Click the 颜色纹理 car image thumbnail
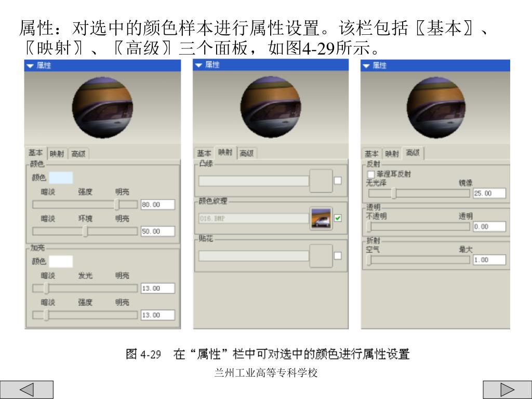532x399 pixels. [321, 218]
